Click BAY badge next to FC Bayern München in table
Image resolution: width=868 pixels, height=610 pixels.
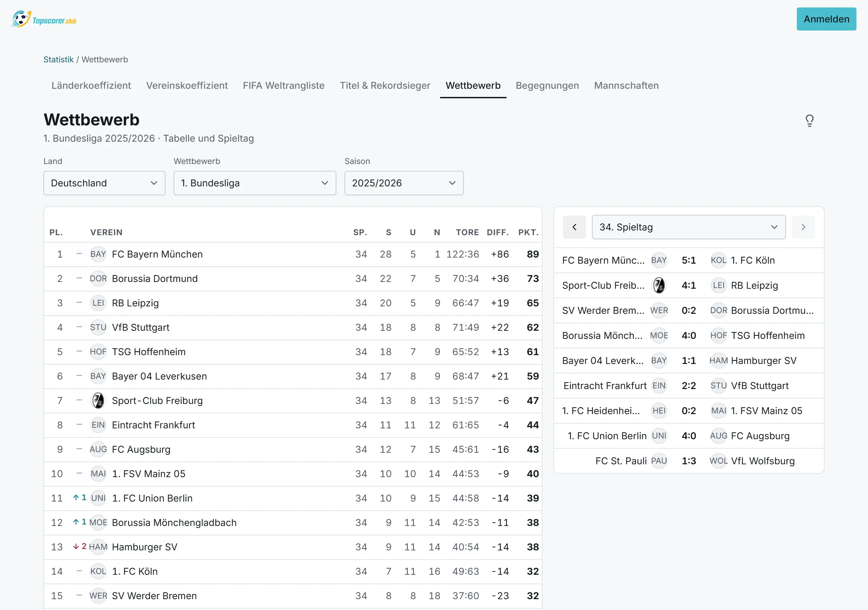[x=98, y=255]
